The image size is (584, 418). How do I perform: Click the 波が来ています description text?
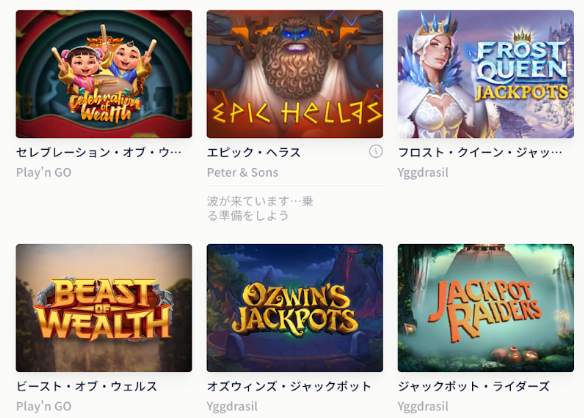[x=260, y=209]
